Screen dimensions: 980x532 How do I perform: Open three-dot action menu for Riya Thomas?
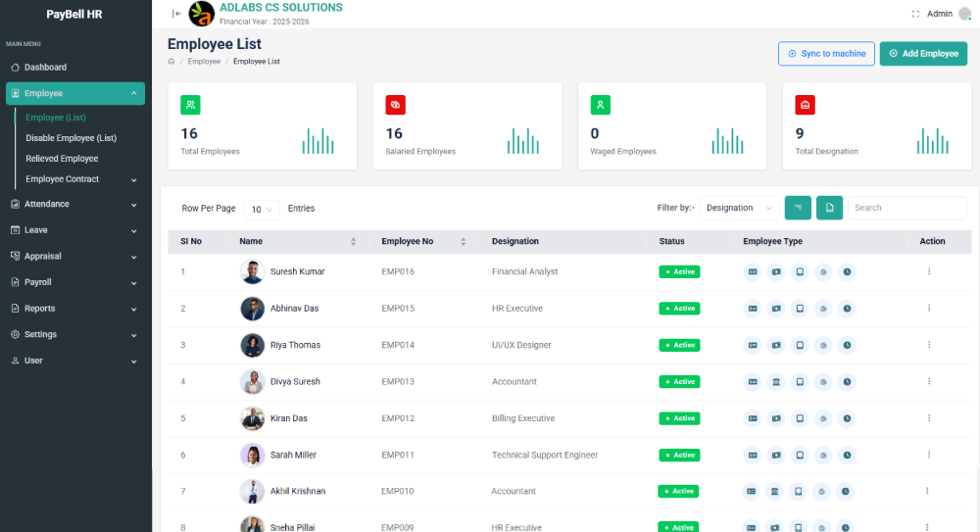[929, 345]
